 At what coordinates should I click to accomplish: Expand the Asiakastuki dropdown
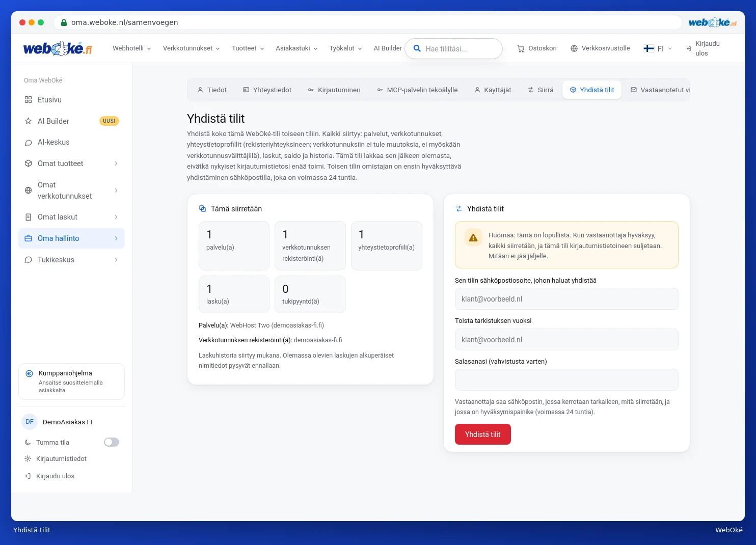pyautogui.click(x=297, y=48)
